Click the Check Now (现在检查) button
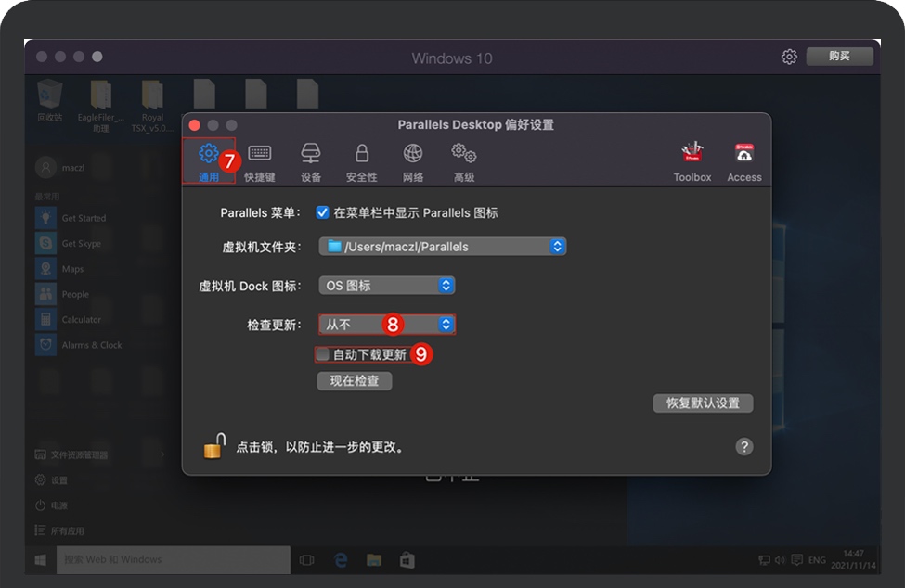The width and height of the screenshot is (905, 588). [x=355, y=381]
